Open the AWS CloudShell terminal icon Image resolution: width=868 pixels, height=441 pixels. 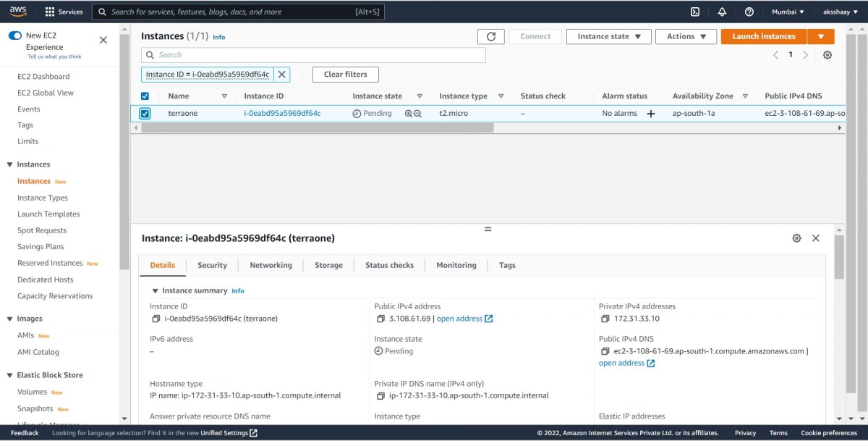point(695,12)
